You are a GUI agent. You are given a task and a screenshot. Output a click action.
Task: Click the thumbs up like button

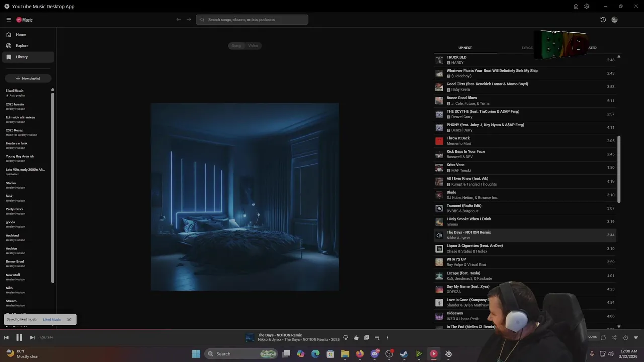click(356, 338)
